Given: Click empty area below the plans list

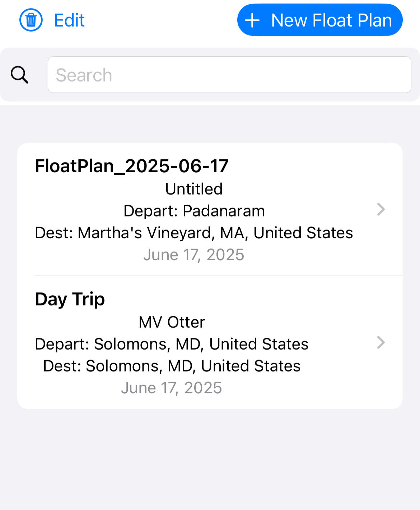Looking at the screenshot, I should [x=210, y=459].
